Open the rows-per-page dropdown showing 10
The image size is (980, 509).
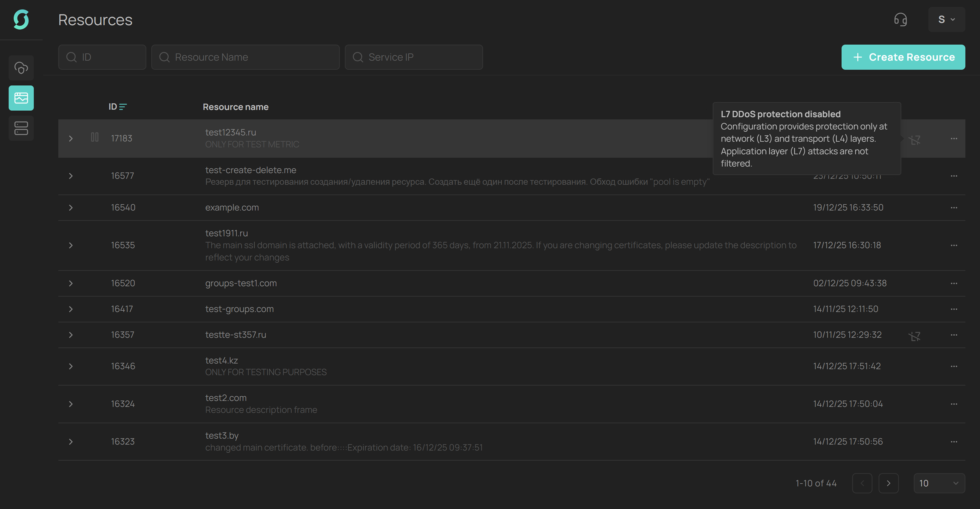click(939, 483)
